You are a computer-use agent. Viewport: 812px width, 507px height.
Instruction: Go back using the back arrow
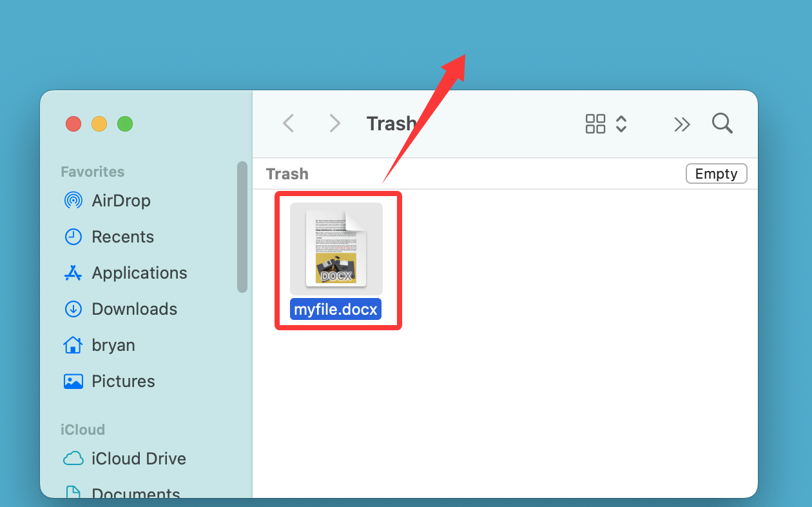click(288, 123)
